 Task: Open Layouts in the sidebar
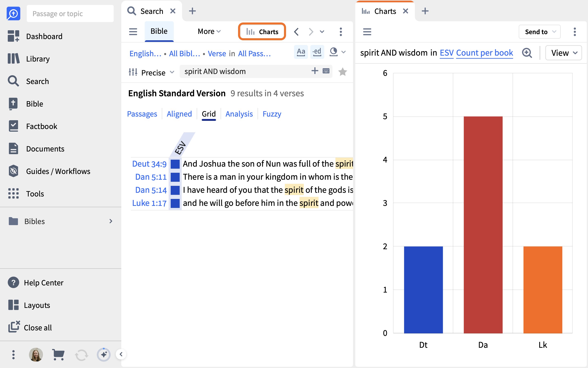pos(29,305)
